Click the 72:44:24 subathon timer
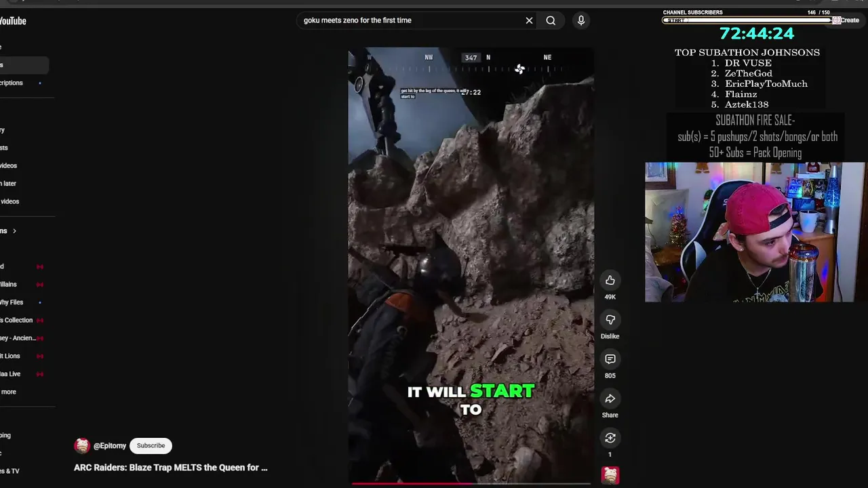The width and height of the screenshot is (868, 488). pyautogui.click(x=756, y=33)
